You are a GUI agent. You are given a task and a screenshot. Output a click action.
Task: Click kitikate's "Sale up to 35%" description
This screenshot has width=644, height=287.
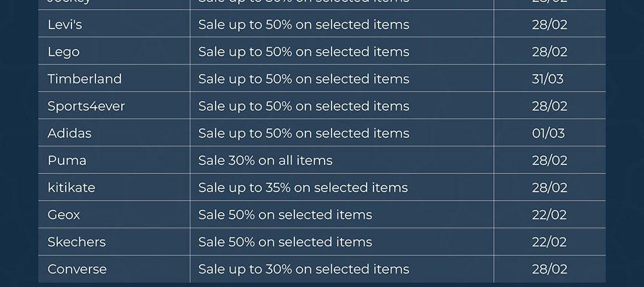(303, 188)
